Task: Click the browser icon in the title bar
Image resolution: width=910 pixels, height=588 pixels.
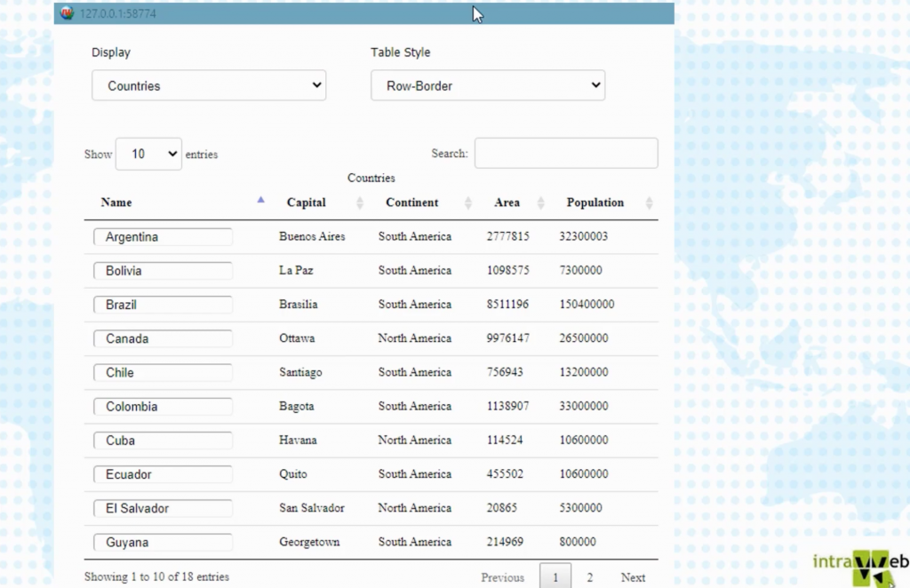Action: pyautogui.click(x=67, y=13)
